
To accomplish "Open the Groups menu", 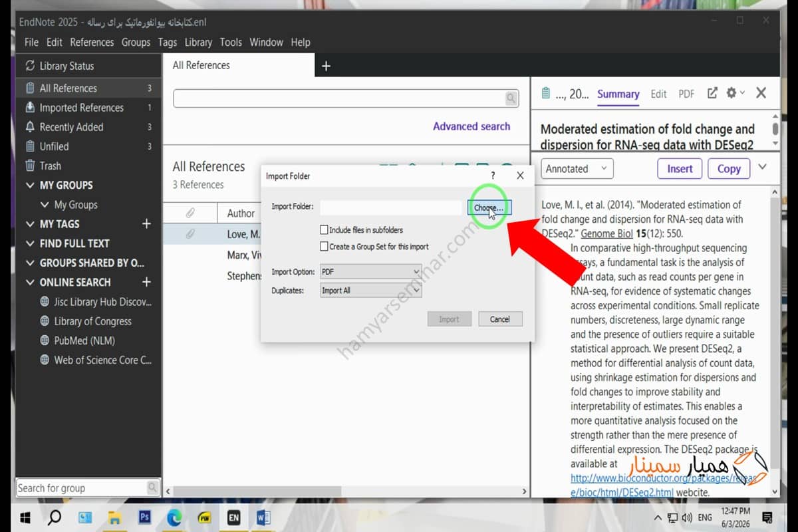I will tap(136, 42).
